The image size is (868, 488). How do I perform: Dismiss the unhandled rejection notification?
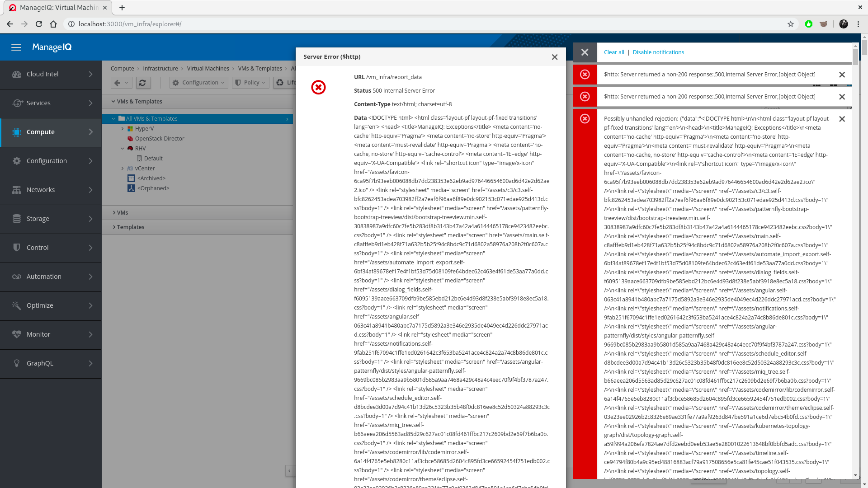(x=842, y=119)
